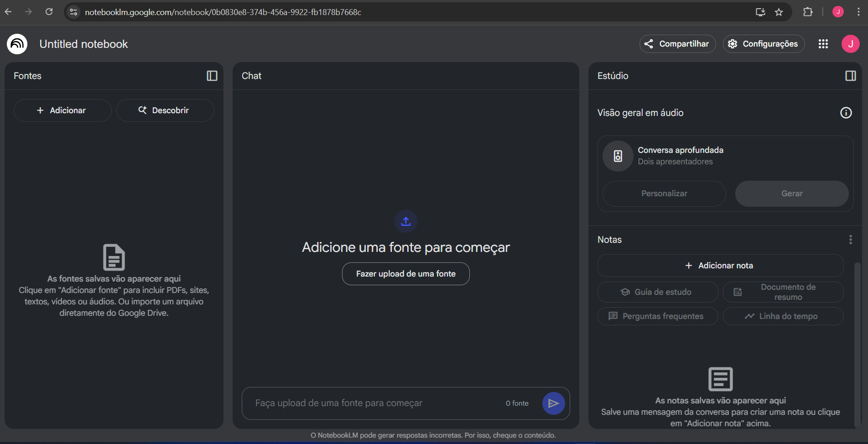Click Descobrir to discover sources
This screenshot has width=868, height=444.
[165, 110]
